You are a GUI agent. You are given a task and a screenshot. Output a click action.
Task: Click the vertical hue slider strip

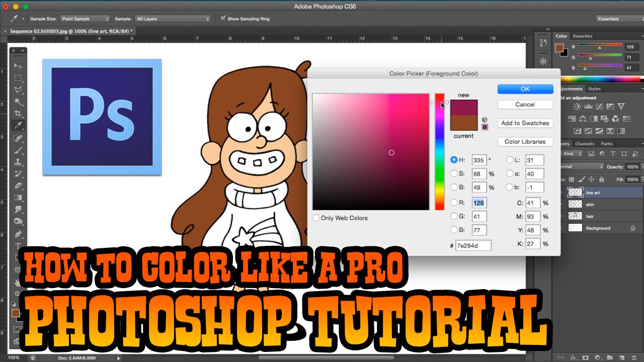(440, 152)
